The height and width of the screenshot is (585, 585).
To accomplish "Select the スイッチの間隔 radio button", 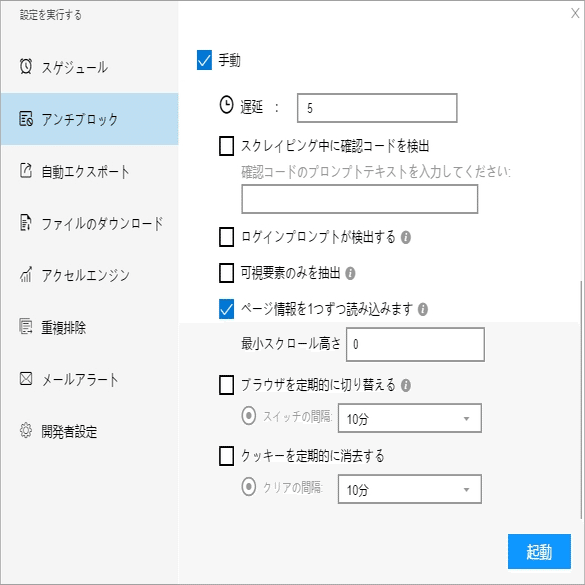I will (x=248, y=416).
